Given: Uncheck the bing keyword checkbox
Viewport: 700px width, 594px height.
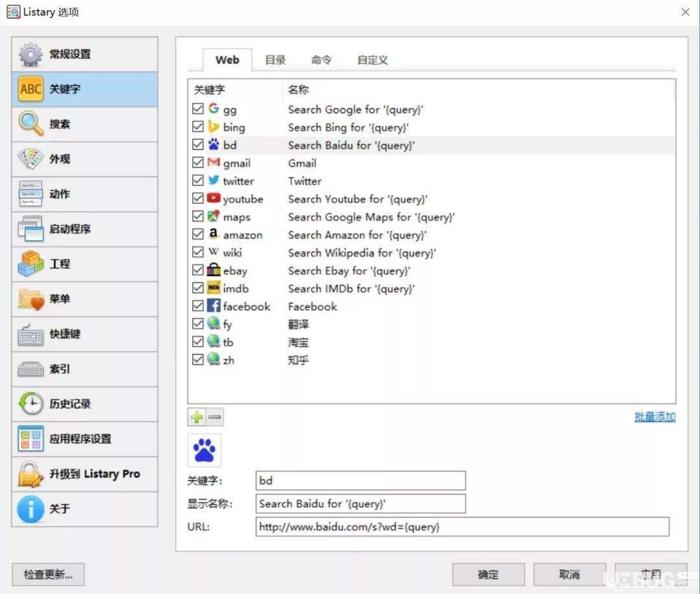Looking at the screenshot, I should point(198,127).
